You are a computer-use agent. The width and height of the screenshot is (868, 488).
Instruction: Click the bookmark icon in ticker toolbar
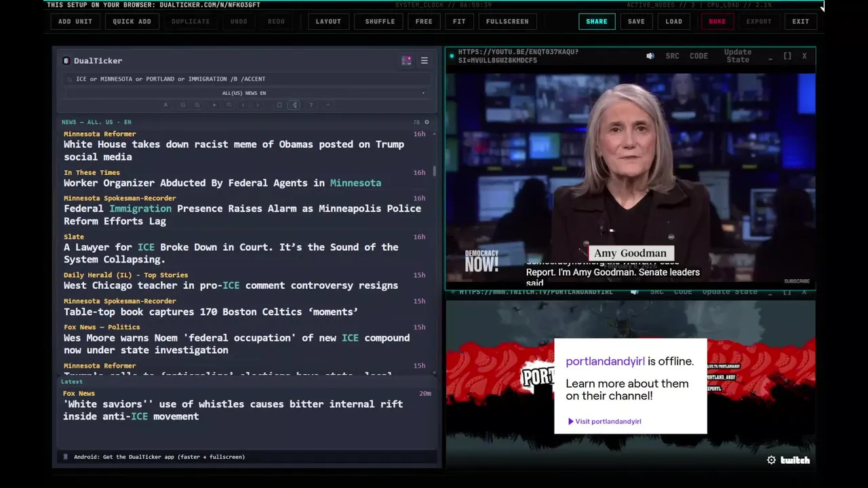tap(279, 105)
